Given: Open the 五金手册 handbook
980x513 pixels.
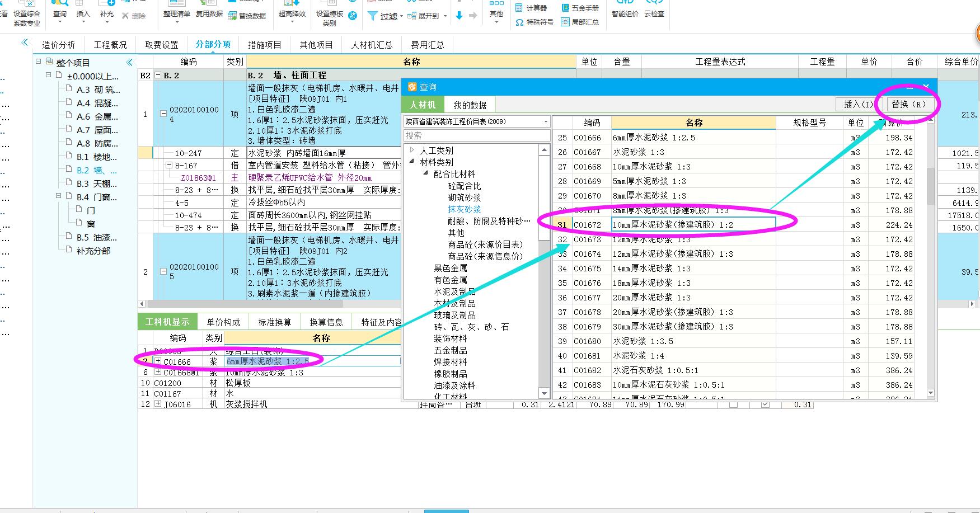Looking at the screenshot, I should [579, 8].
